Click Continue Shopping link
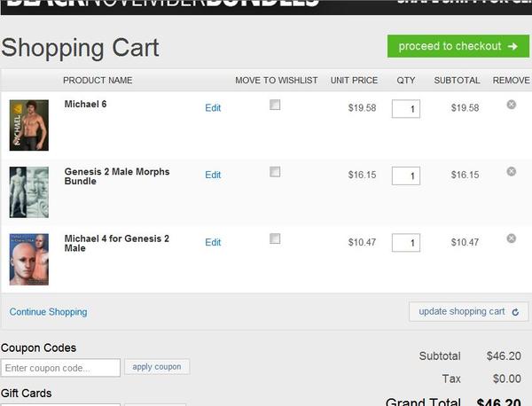Image resolution: width=532 pixels, height=406 pixels. (48, 312)
